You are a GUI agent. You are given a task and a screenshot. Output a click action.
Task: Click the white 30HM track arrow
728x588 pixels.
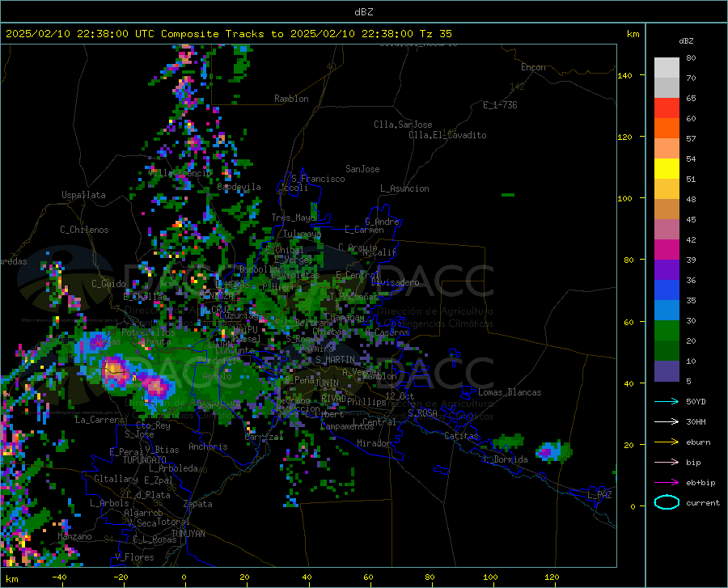(x=667, y=421)
